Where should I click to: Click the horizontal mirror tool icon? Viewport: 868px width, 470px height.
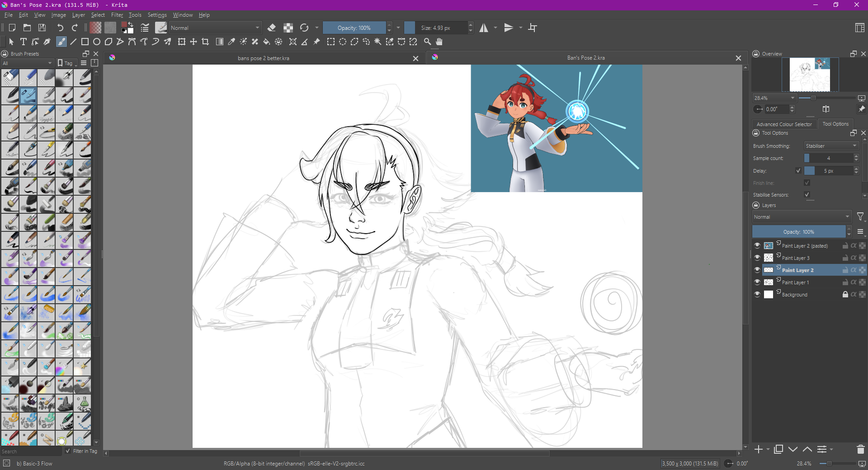pyautogui.click(x=484, y=28)
